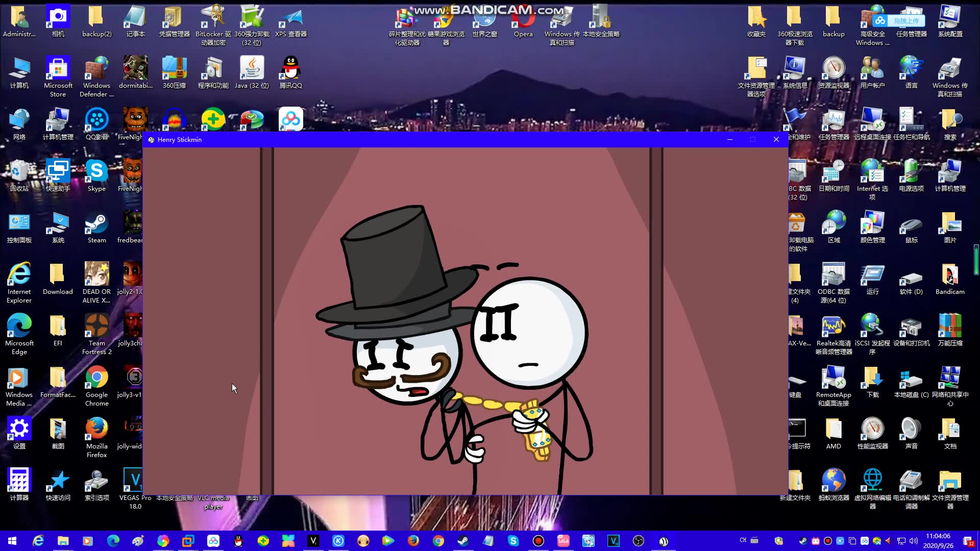Open the Opera browser
980x551 pixels.
pos(522,18)
